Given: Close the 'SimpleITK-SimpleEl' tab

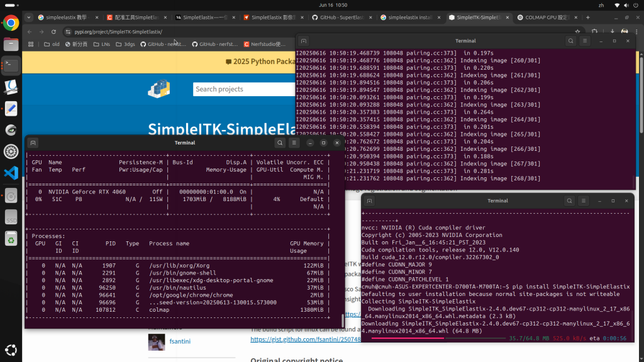Looking at the screenshot, I should [x=508, y=17].
